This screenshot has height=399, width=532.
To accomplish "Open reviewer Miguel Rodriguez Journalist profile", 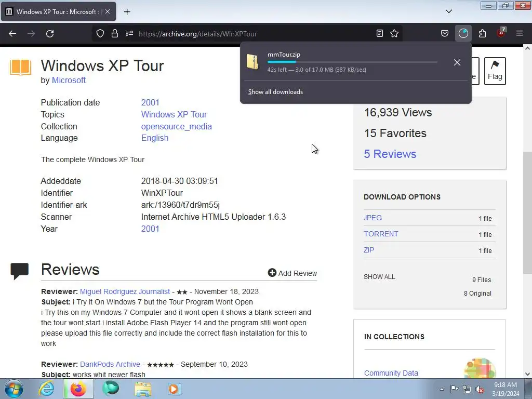I will coord(125,291).
